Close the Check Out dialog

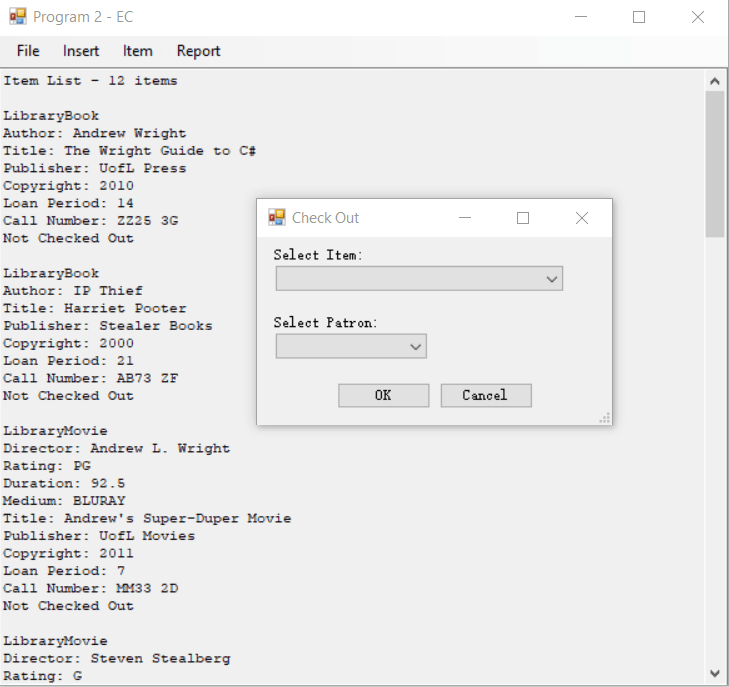[x=581, y=218]
